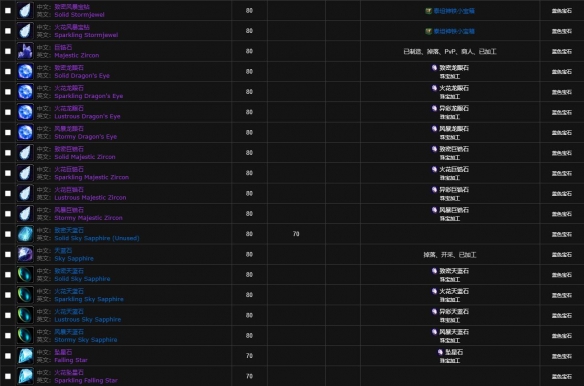Click the Falling Star gem icon
Viewport: 584px width, 386px height.
pos(25,356)
